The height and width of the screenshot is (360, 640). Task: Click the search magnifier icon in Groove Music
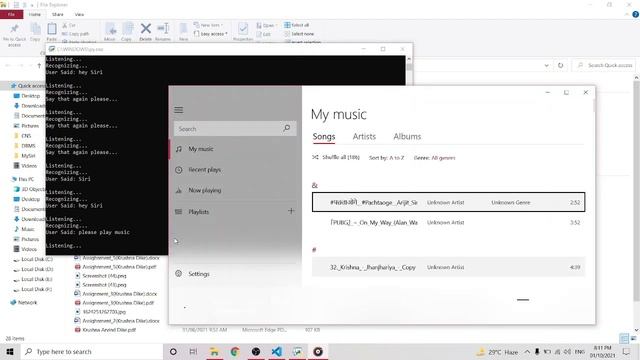click(287, 128)
